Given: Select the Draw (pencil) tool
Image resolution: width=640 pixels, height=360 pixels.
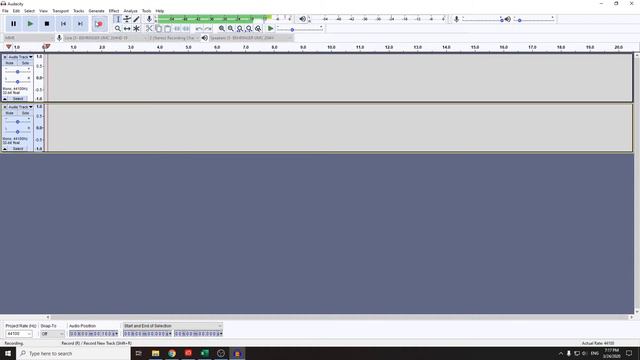Looking at the screenshot, I should point(136,19).
